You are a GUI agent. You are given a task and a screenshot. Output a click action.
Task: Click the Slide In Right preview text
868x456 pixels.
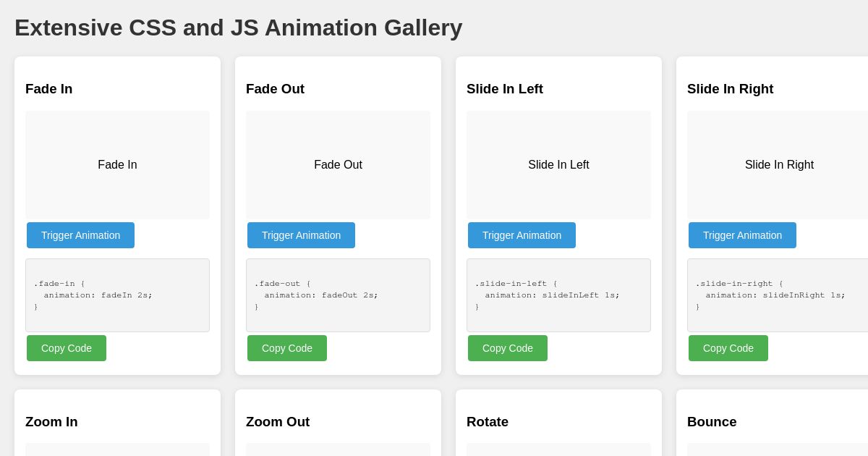(x=779, y=165)
